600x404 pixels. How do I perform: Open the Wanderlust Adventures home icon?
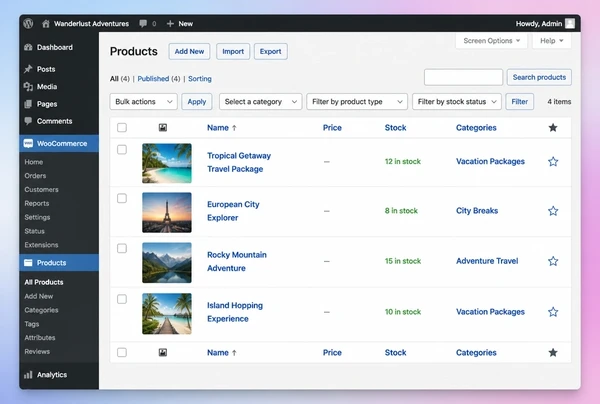46,24
